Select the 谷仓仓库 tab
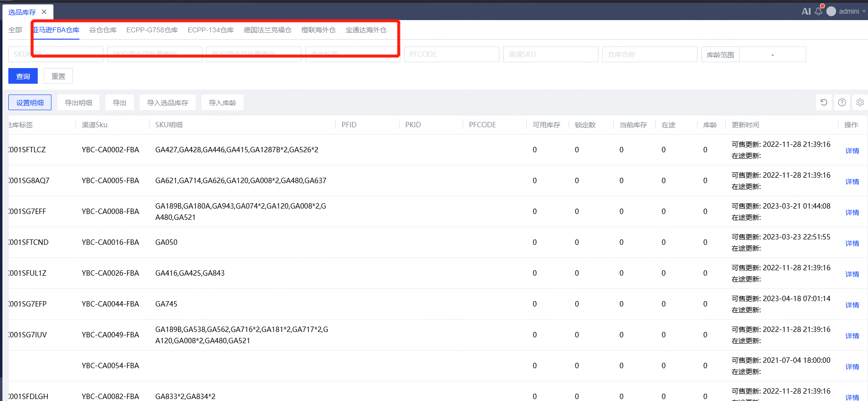The width and height of the screenshot is (868, 401). click(103, 30)
